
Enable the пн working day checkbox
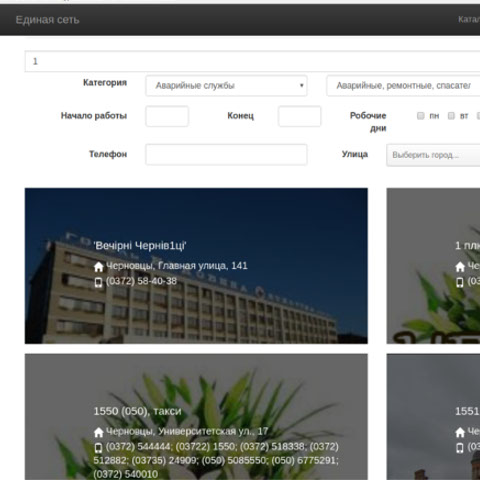421,116
